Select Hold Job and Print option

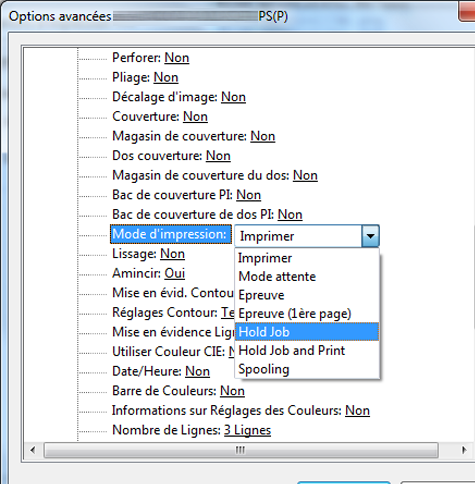(307, 350)
